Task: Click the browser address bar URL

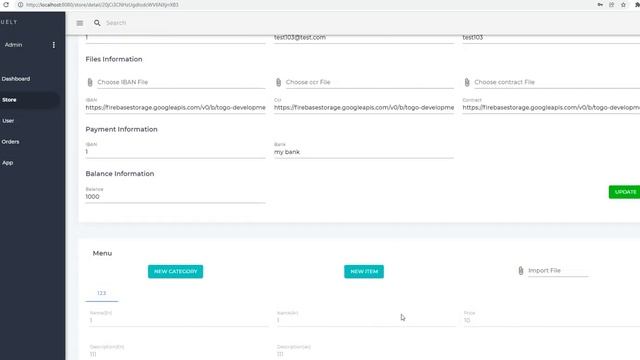Action: tap(102, 5)
